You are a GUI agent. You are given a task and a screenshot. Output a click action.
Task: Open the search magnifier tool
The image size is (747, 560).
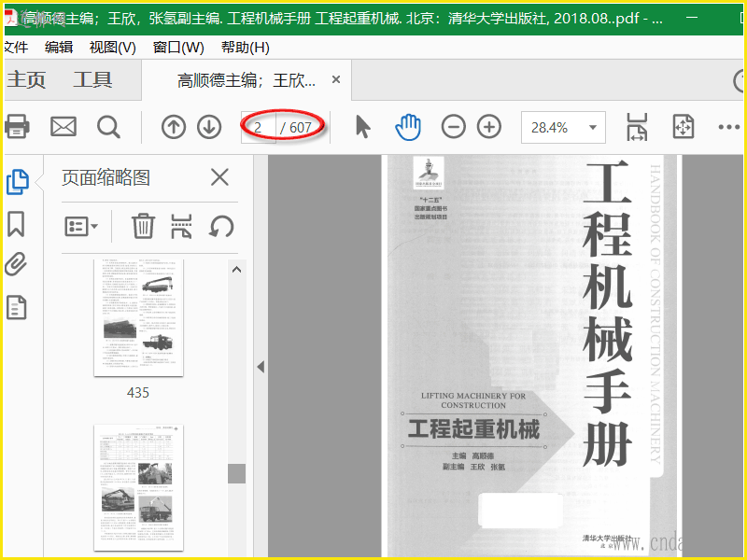[x=108, y=127]
